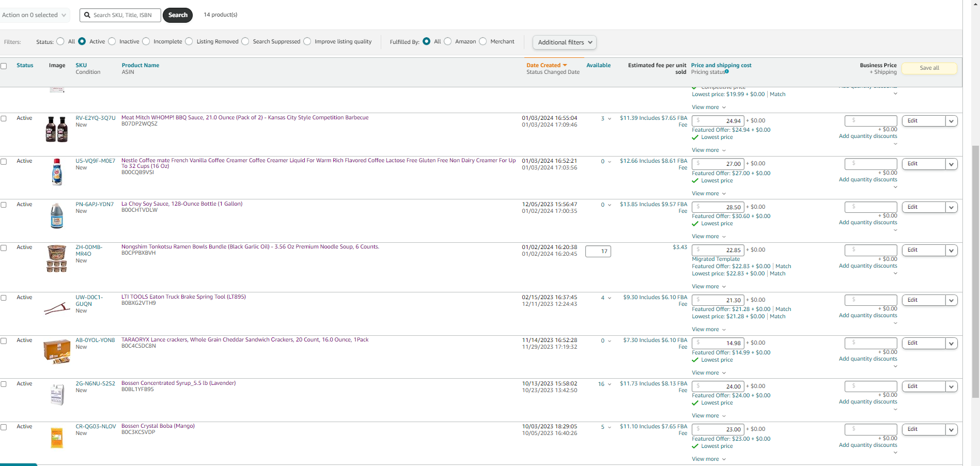Open the La Choy Soy Sauce thumbnail
The image size is (980, 466).
[x=57, y=215]
